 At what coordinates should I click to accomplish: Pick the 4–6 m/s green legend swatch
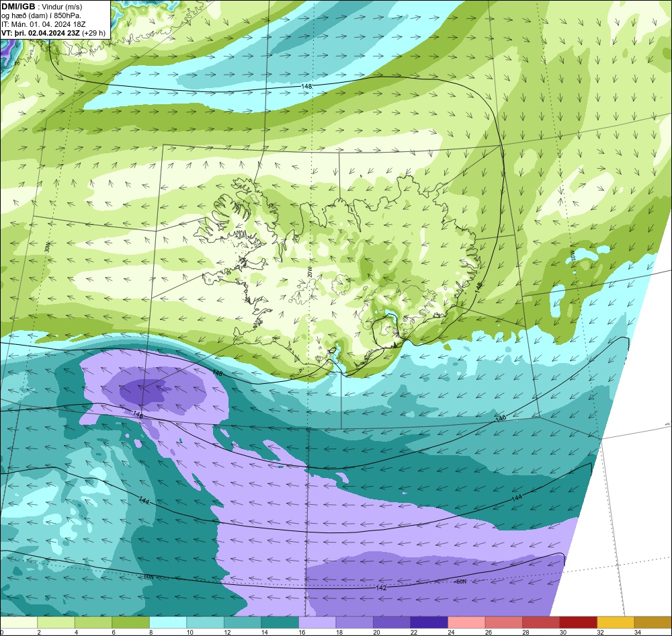click(93, 623)
